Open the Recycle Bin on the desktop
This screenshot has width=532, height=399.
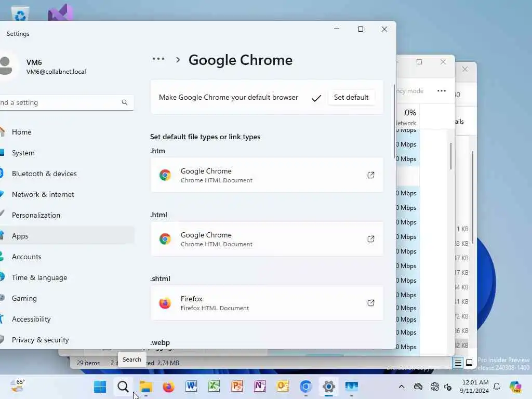click(20, 14)
